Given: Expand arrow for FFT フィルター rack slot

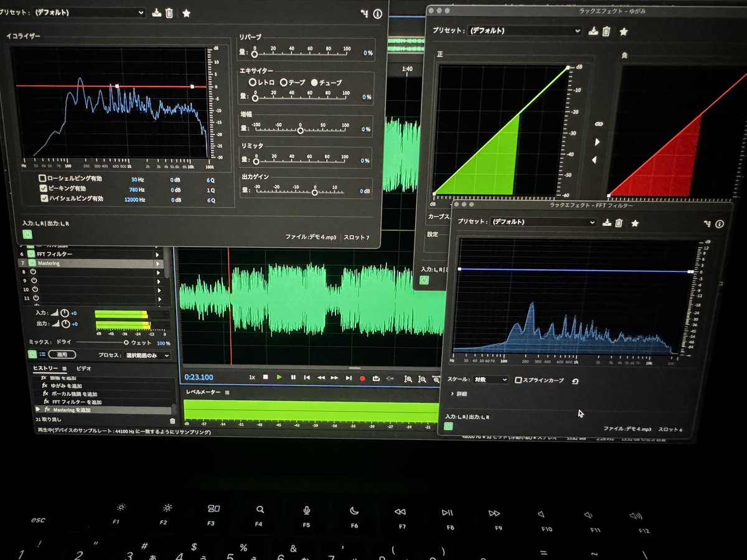Looking at the screenshot, I should 157,254.
